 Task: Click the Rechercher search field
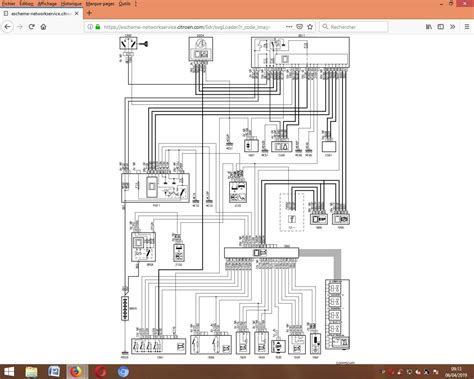click(354, 27)
